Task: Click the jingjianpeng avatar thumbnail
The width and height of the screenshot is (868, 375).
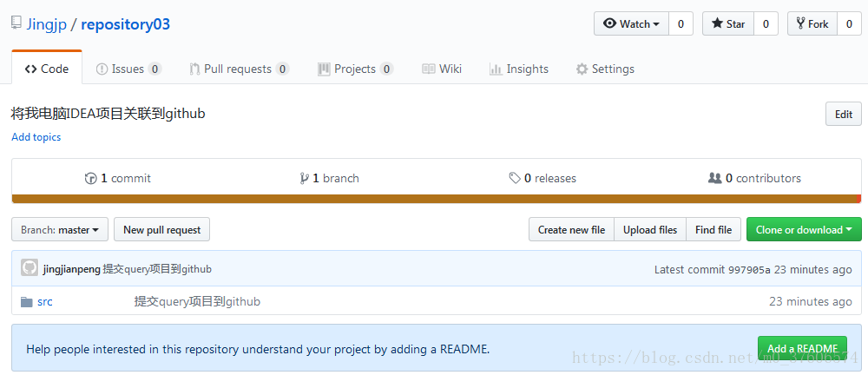Action: 30,267
